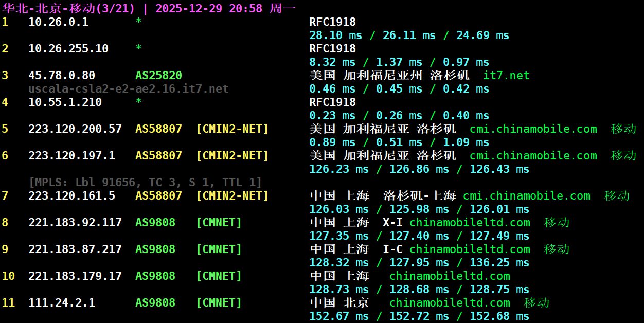Click the timestamp 2025-12-29 20:58 in header
Viewport: 644px width, 323px height.
[x=208, y=8]
